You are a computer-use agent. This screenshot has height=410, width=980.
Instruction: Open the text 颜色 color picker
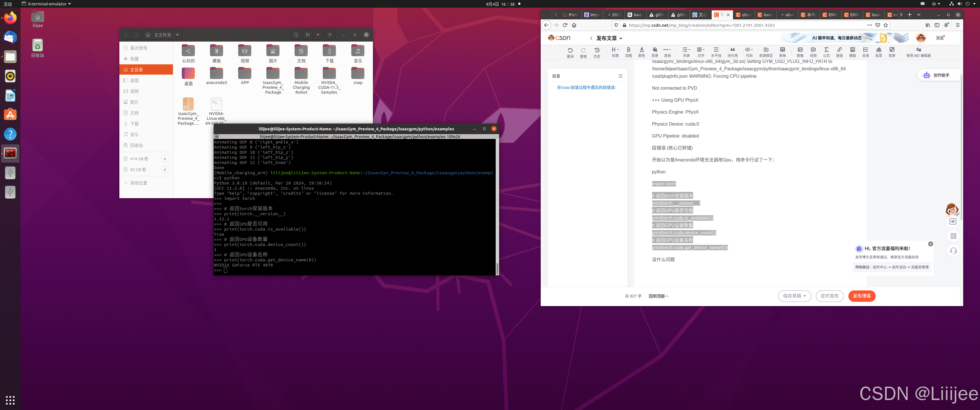[642, 51]
